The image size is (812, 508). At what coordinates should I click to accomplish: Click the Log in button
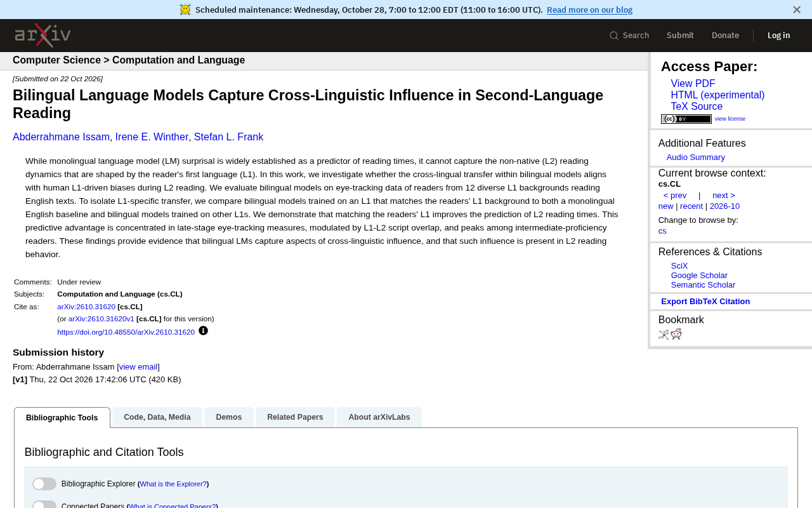(x=779, y=36)
